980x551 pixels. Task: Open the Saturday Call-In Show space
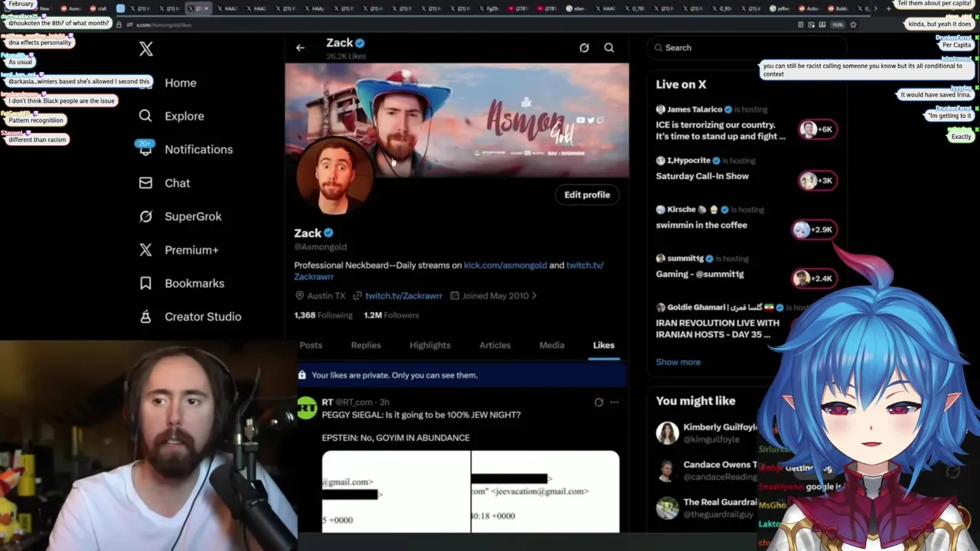tap(702, 176)
